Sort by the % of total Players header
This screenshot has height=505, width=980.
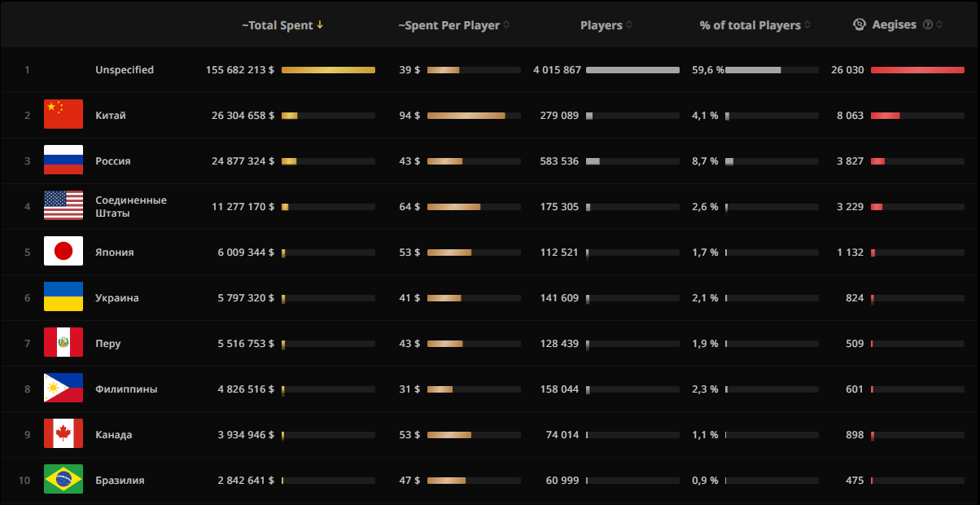click(x=807, y=25)
